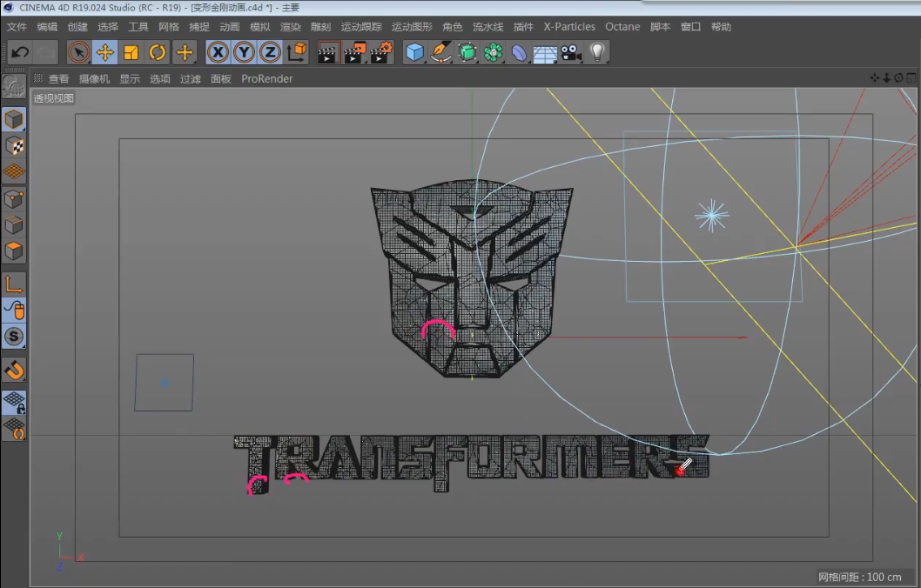Select the spline Pen tool
This screenshot has height=588, width=921.
(440, 52)
